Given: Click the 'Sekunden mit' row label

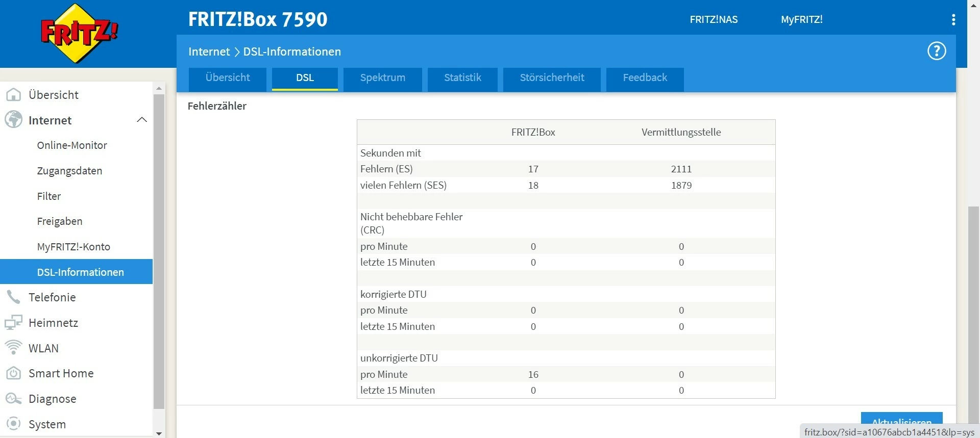Looking at the screenshot, I should point(390,153).
